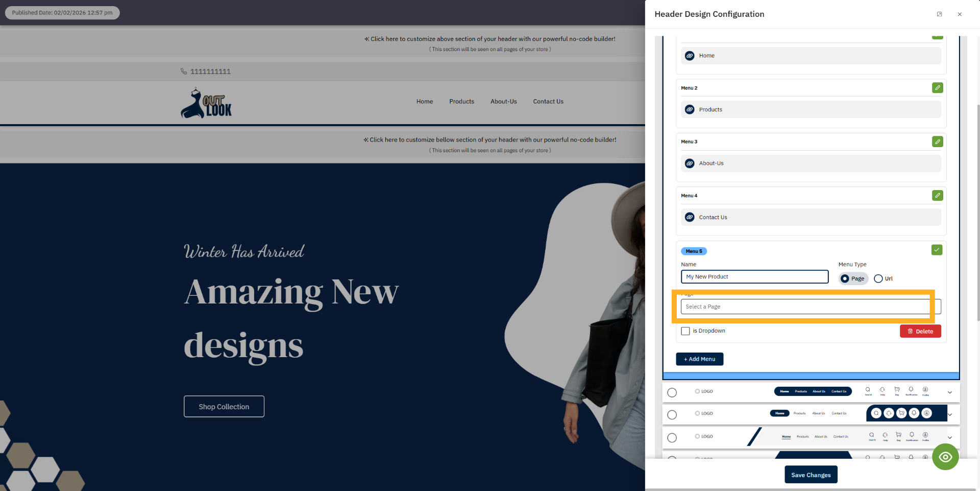Open the green eye preview button
980x491 pixels.
(x=945, y=457)
